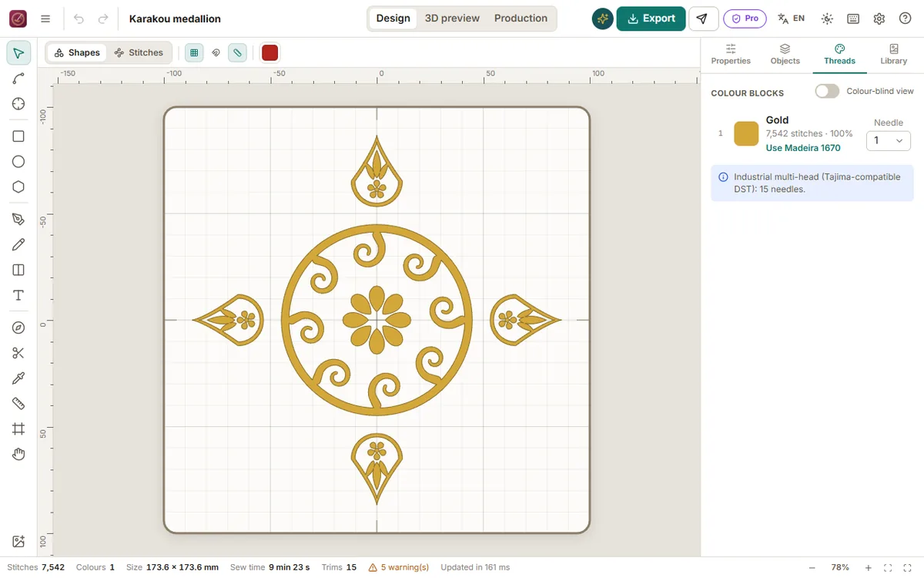Open the keyboard shortcuts icon
924x578 pixels.
tap(853, 18)
